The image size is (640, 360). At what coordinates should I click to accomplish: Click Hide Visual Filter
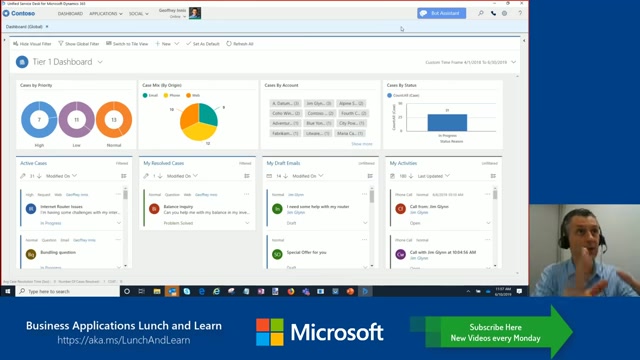click(x=32, y=44)
